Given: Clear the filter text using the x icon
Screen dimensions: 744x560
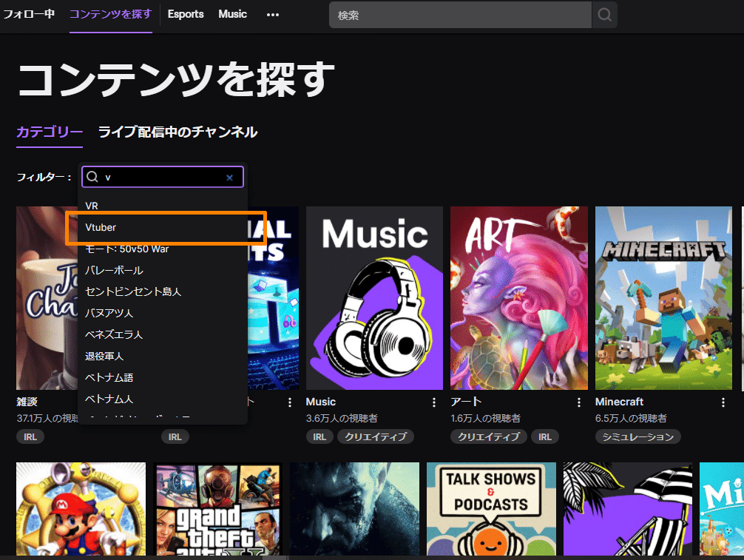Looking at the screenshot, I should (x=229, y=177).
